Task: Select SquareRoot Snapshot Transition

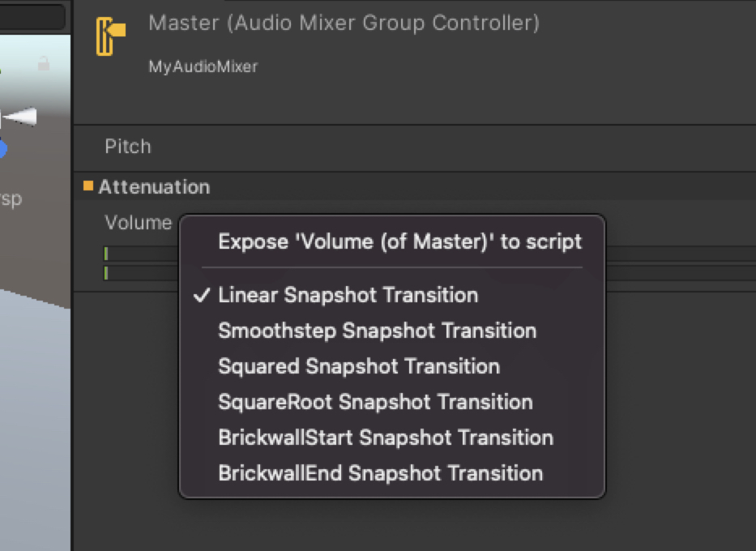Action: (374, 402)
